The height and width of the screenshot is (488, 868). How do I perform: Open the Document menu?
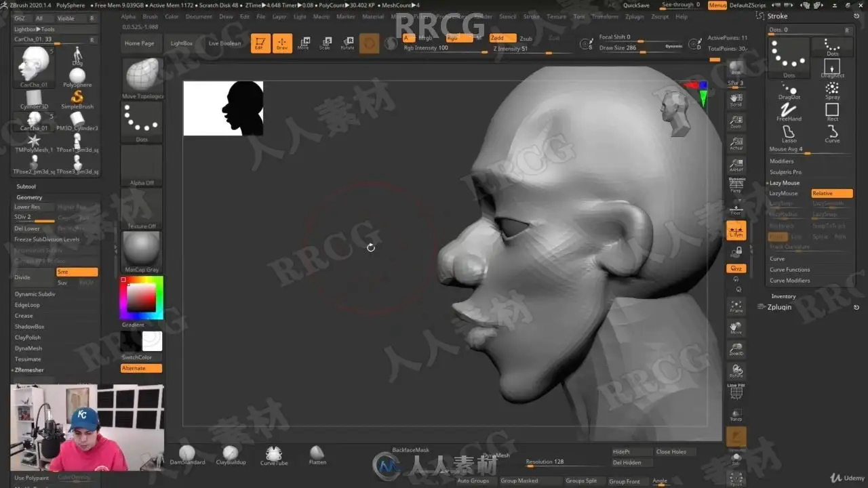(199, 17)
